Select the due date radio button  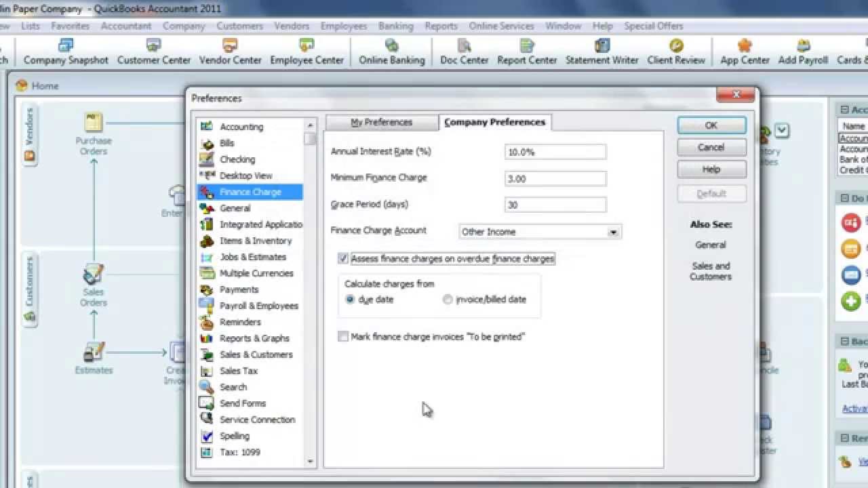click(x=350, y=299)
